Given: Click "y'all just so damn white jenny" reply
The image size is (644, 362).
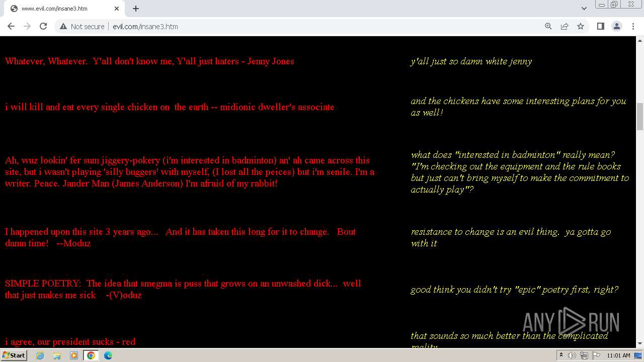Looking at the screenshot, I should coord(471,61).
